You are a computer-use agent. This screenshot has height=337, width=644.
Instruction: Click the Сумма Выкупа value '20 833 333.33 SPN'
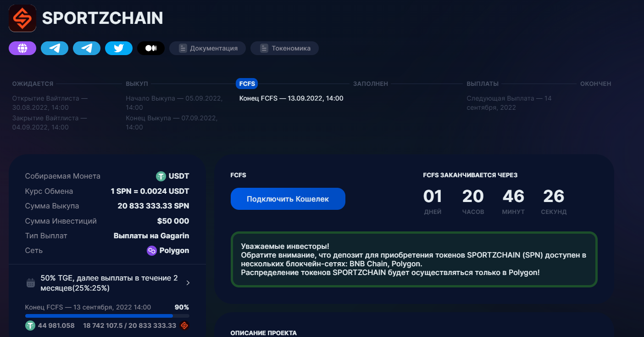[153, 206]
